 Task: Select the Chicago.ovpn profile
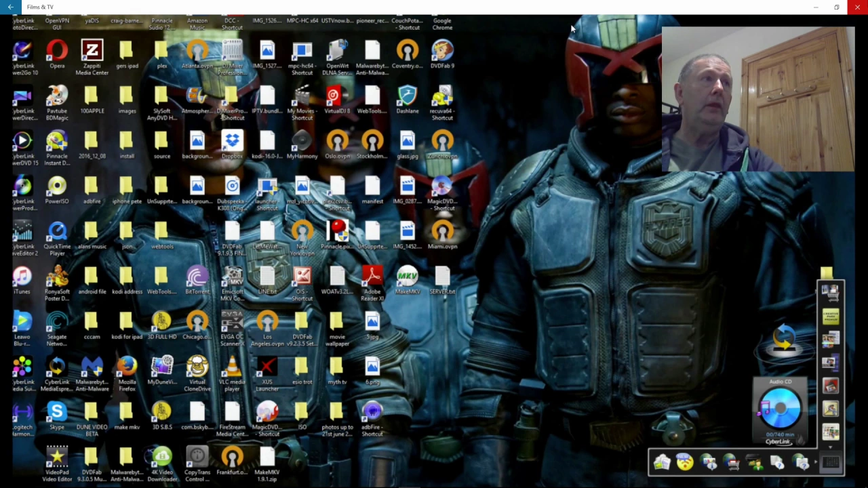197,325
